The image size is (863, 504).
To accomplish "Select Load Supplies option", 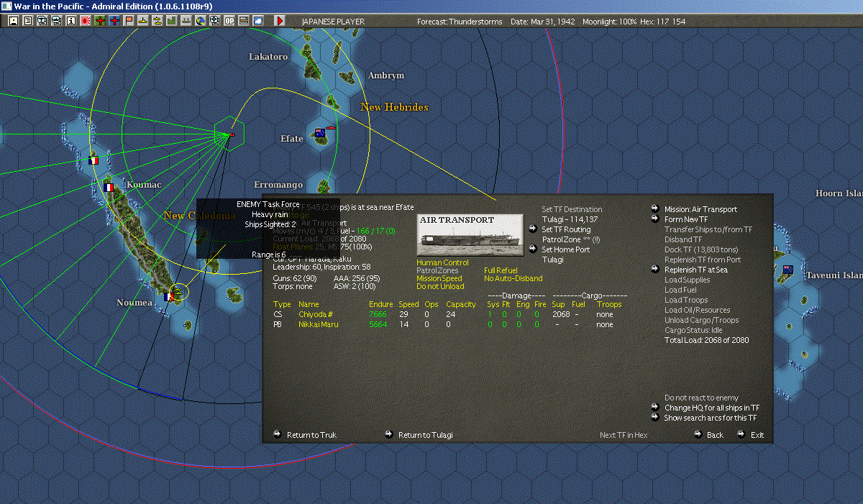I will click(x=687, y=280).
